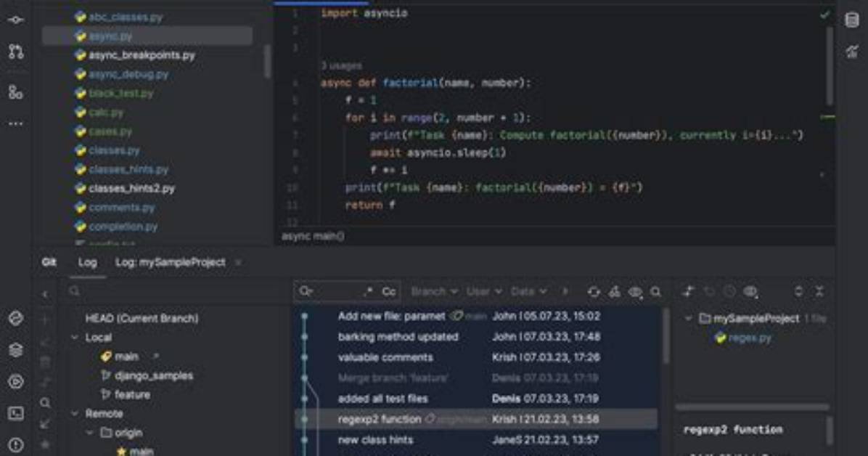Viewport: 868px width, 456px height.
Task: Collapse all changed files
Action: (819, 291)
